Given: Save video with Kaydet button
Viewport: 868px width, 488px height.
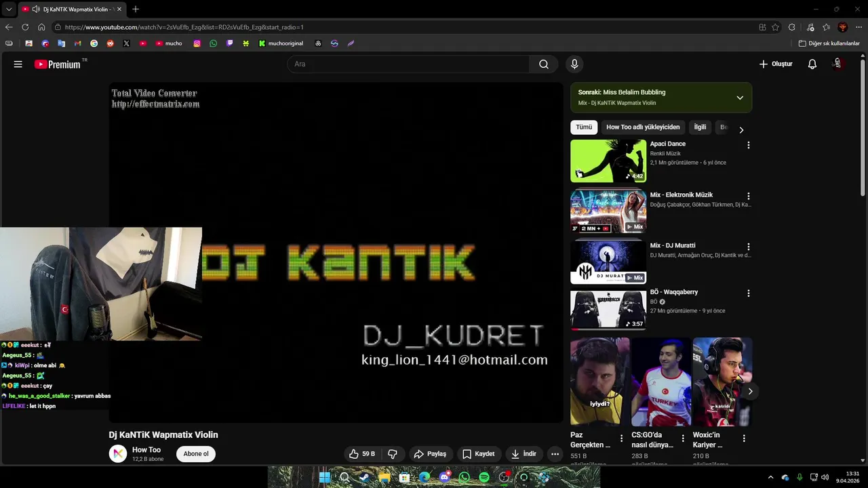Looking at the screenshot, I should pos(478,454).
